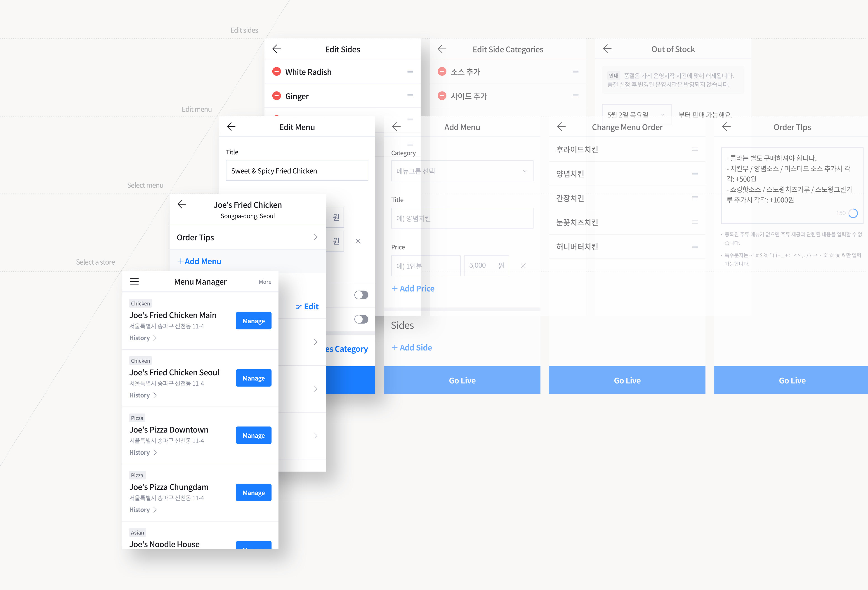Remove 소스 추가 category with minus icon
The width and height of the screenshot is (868, 590).
(x=442, y=71)
